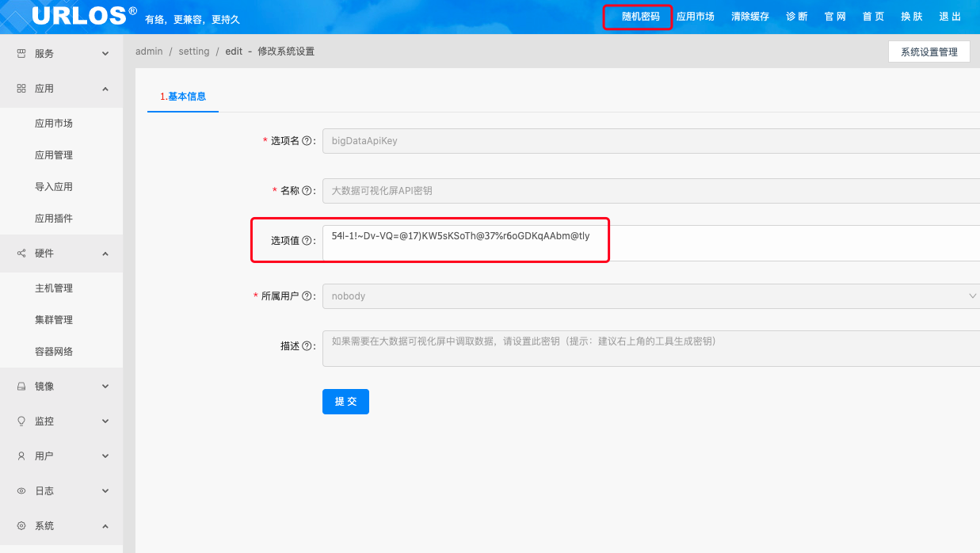Click the 选项值 text input field
Viewport: 980px width, 553px height.
[x=650, y=242]
